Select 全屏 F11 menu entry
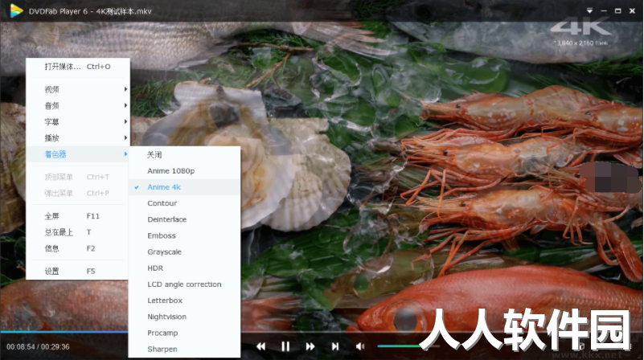Screen dimensions: 644x360 (x=78, y=216)
